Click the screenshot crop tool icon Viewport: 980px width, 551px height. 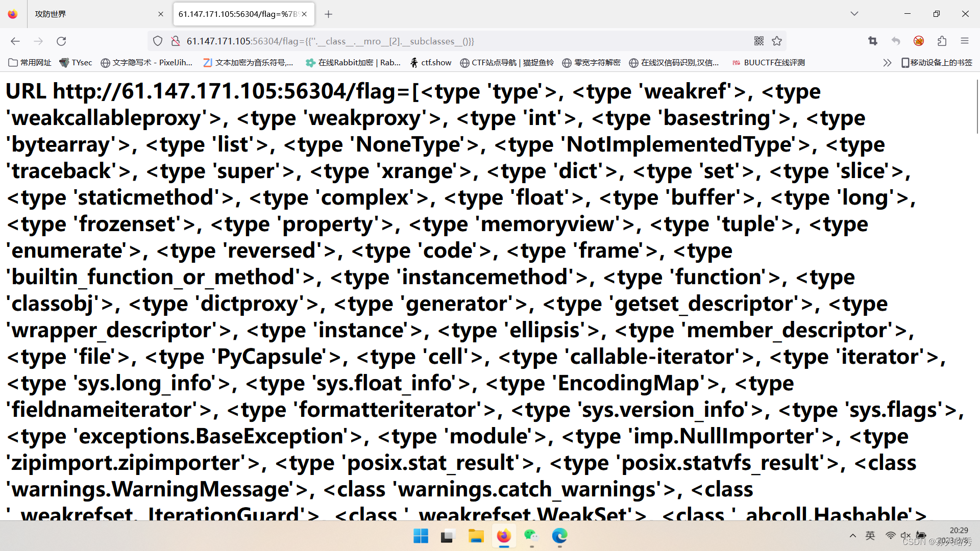pyautogui.click(x=873, y=41)
